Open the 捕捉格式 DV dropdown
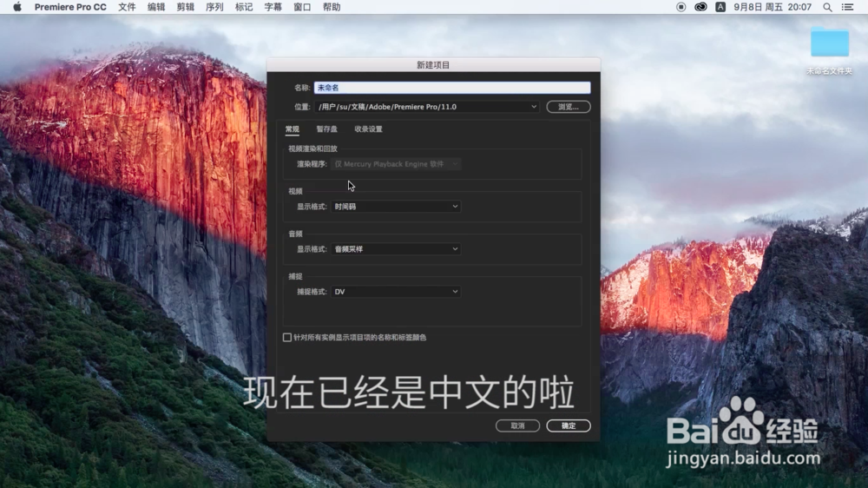 pos(396,292)
